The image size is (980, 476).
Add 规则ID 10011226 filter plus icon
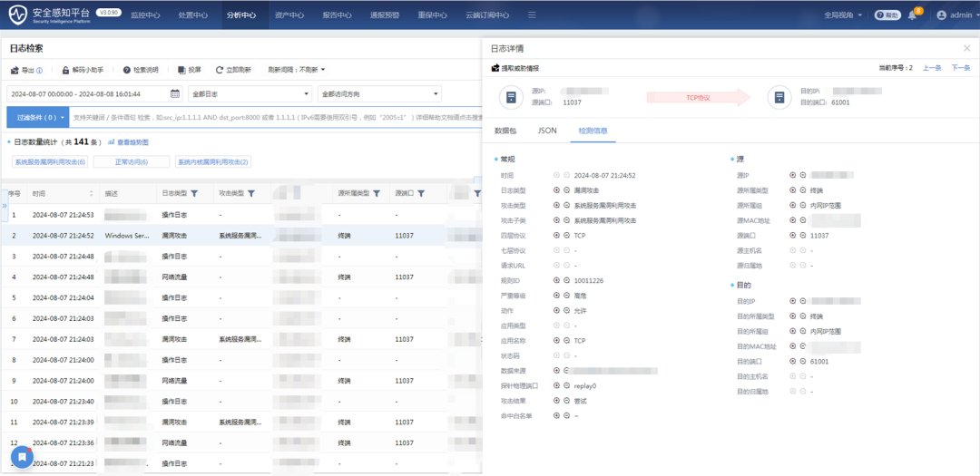point(557,280)
